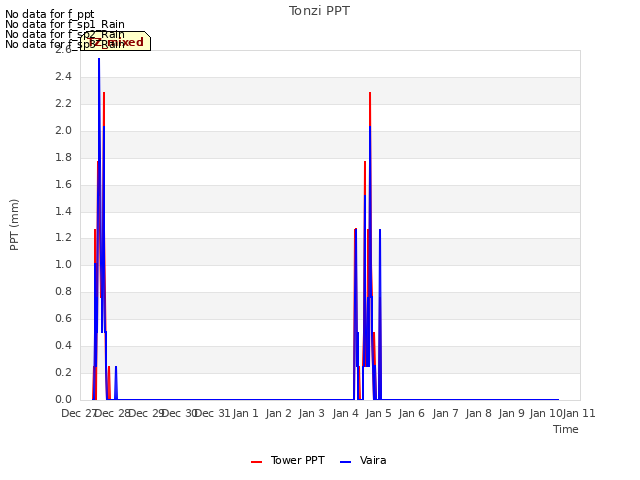640x480 pixels.
Task: Click the 0.0 y-axis tick label
Action: [63, 399]
